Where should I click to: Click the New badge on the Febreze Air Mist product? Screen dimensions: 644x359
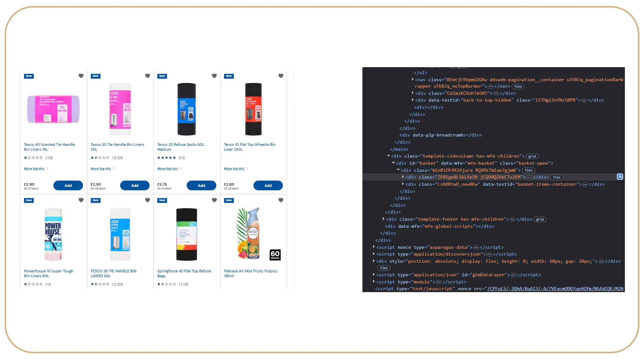(229, 200)
